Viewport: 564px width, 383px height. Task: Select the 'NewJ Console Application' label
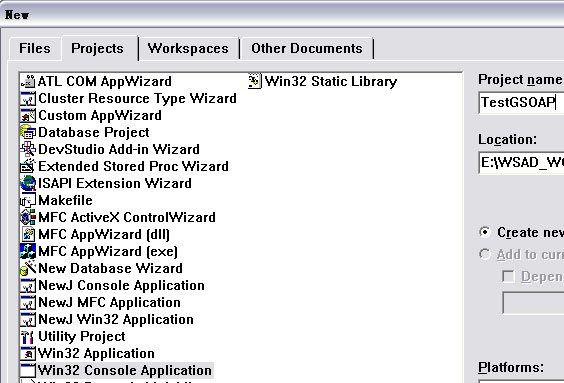[121, 285]
